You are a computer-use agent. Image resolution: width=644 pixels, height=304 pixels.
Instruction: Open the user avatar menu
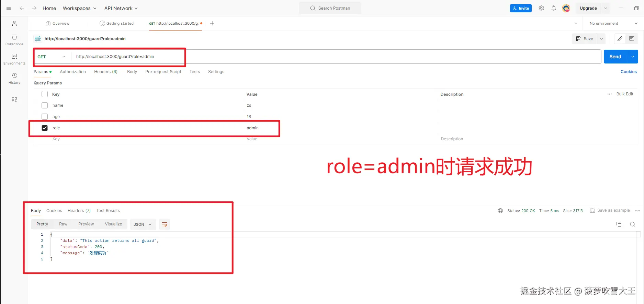tap(566, 8)
